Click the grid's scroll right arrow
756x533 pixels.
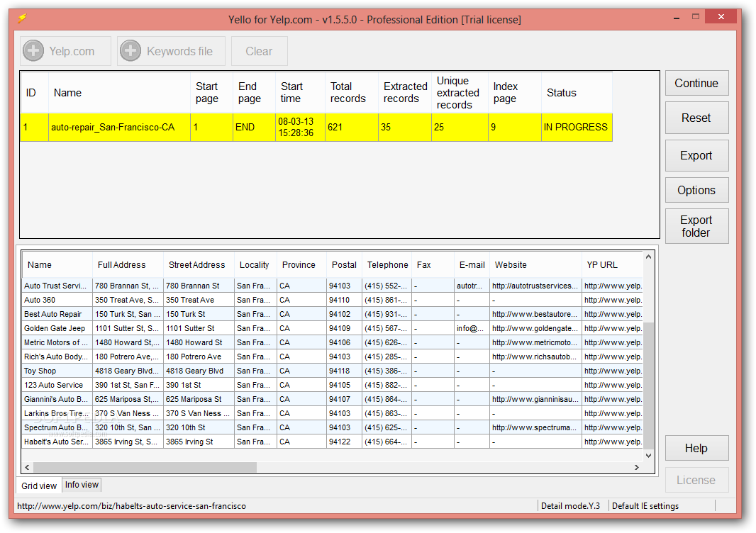[637, 468]
